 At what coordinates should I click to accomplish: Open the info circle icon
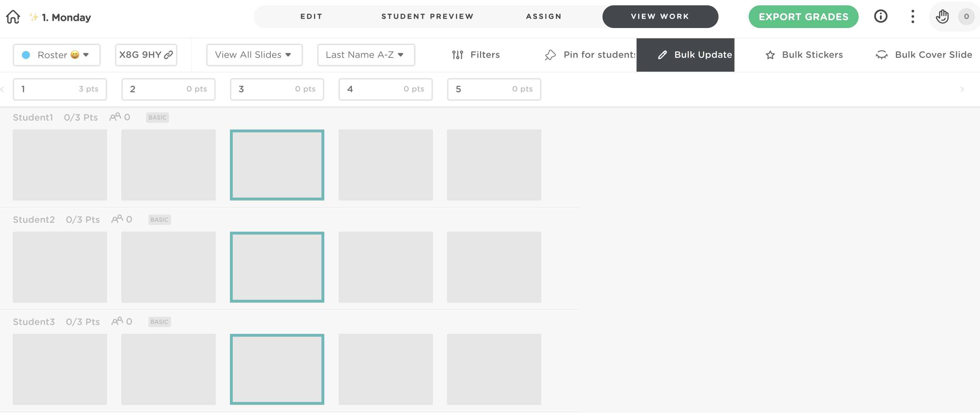(x=880, y=16)
